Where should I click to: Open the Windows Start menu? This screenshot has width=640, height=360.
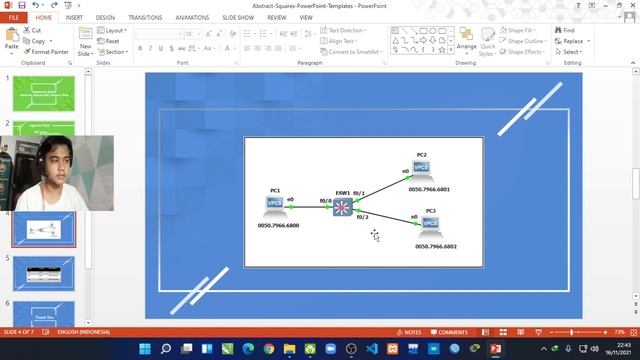click(x=145, y=349)
